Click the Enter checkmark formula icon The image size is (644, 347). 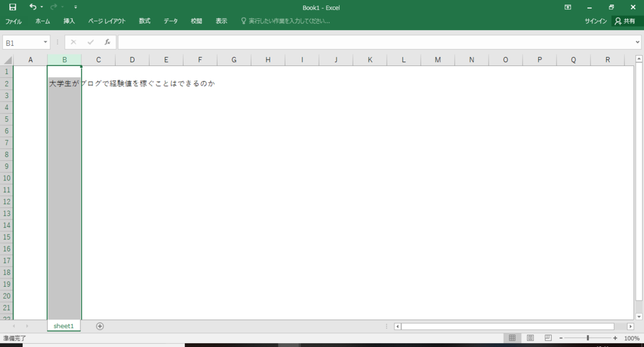point(91,42)
